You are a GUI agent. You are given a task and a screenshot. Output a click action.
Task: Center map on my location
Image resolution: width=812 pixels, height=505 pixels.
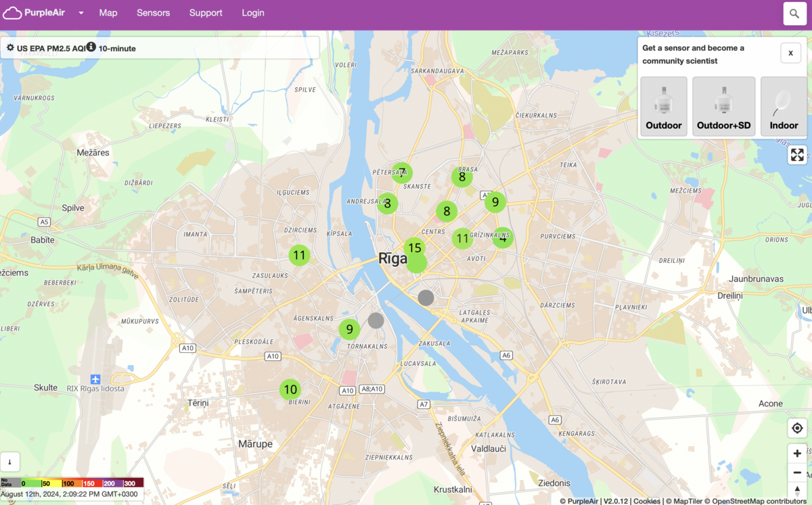pos(797,429)
